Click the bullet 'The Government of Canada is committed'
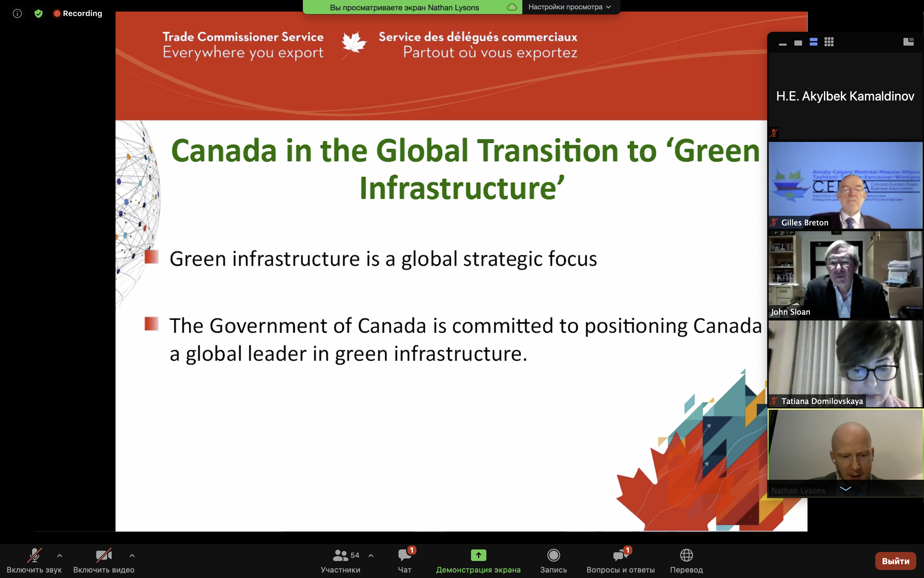924x578 pixels. [x=466, y=339]
